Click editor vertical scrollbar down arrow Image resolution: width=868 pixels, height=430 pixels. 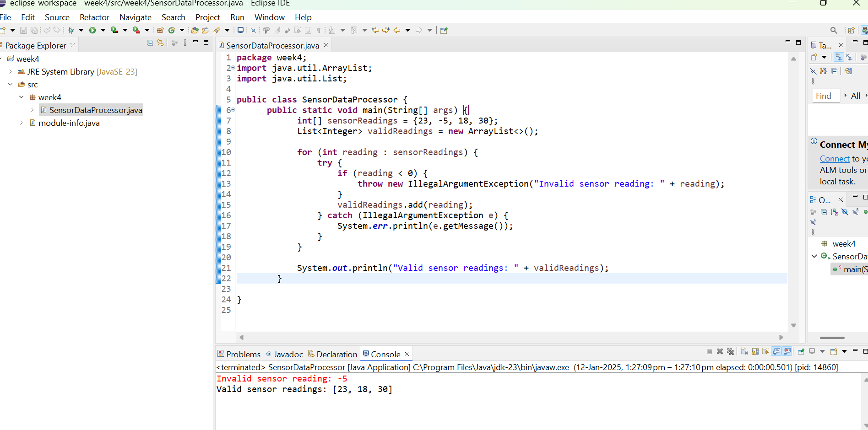point(794,325)
